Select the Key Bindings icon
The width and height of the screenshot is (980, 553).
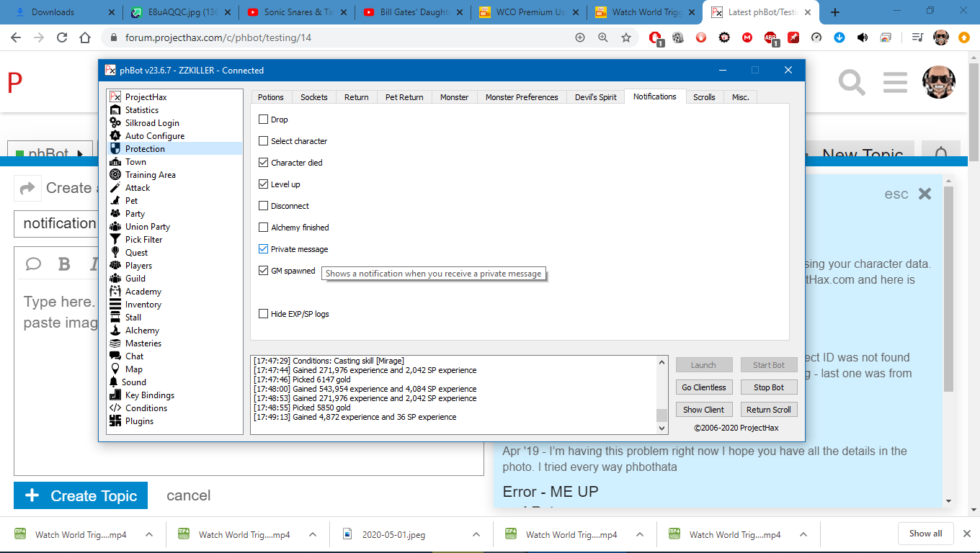pos(115,395)
